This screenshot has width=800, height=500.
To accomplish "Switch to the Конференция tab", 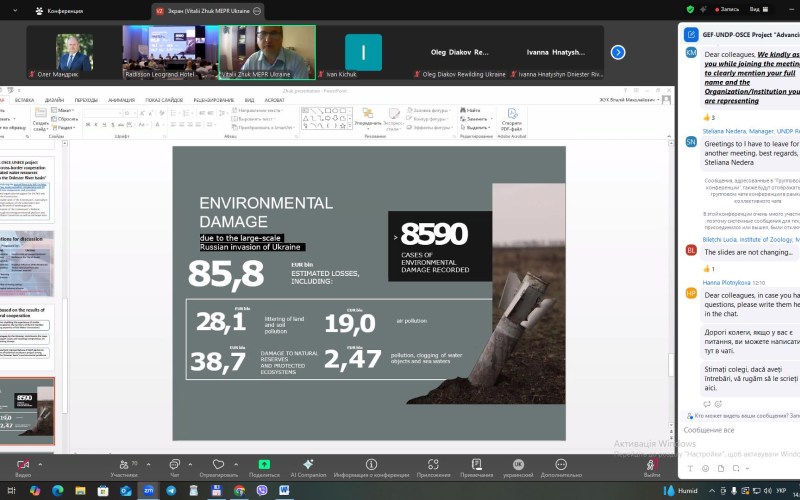I will 59,11.
